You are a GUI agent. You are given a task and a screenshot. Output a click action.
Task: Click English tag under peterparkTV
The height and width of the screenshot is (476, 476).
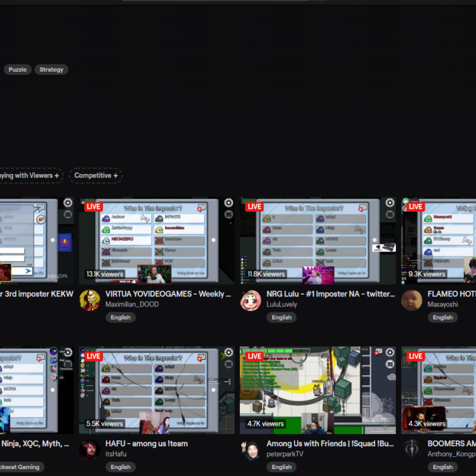click(x=282, y=466)
